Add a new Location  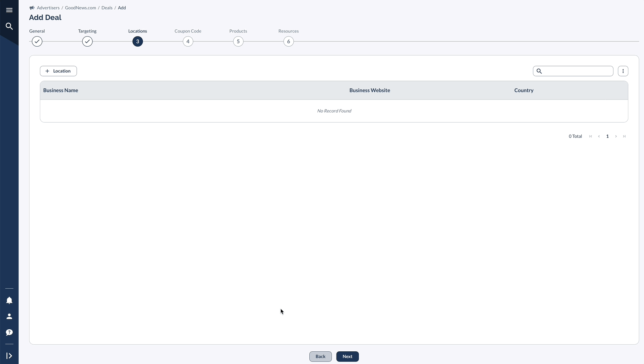pyautogui.click(x=59, y=71)
